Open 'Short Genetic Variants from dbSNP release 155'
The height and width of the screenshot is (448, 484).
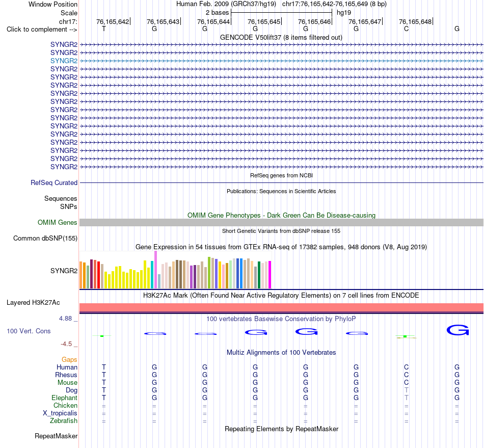[281, 231]
